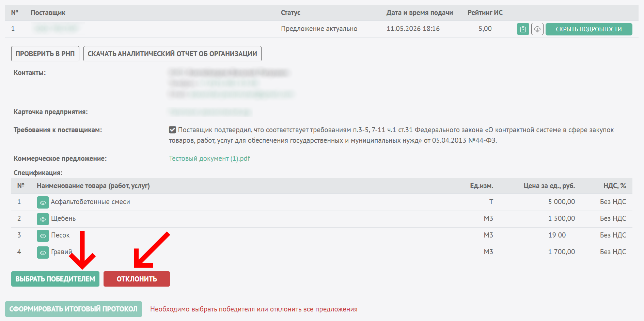Click Рейтинг ИС column header

pyautogui.click(x=485, y=13)
